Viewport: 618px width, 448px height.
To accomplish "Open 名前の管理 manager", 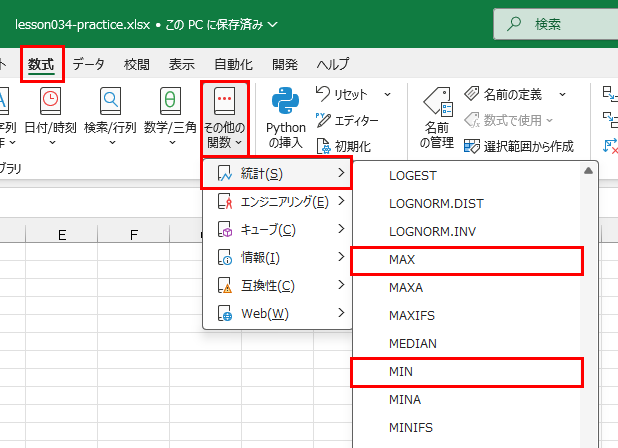I will [437, 117].
